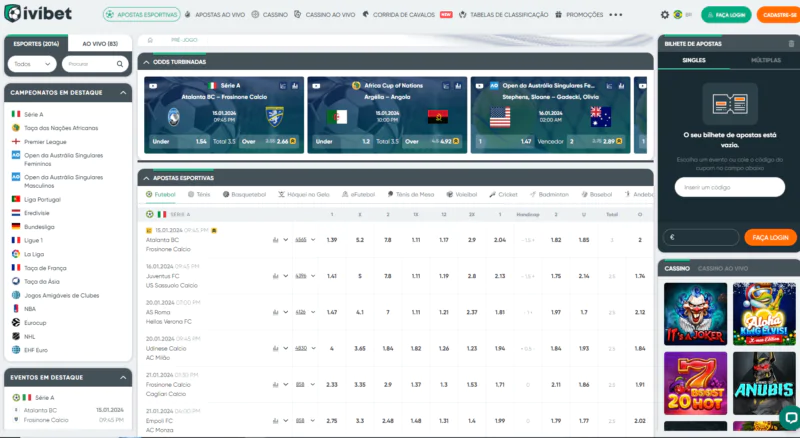Click stats chart icon on Argélia-Angola card
This screenshot has height=438, width=800.
(x=458, y=86)
